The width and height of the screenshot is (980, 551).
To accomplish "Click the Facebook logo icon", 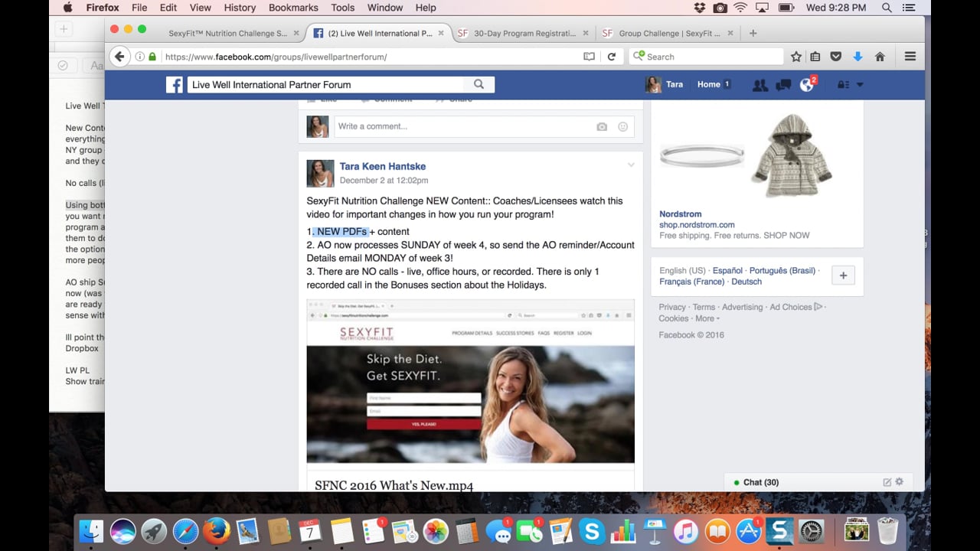I will [x=175, y=85].
